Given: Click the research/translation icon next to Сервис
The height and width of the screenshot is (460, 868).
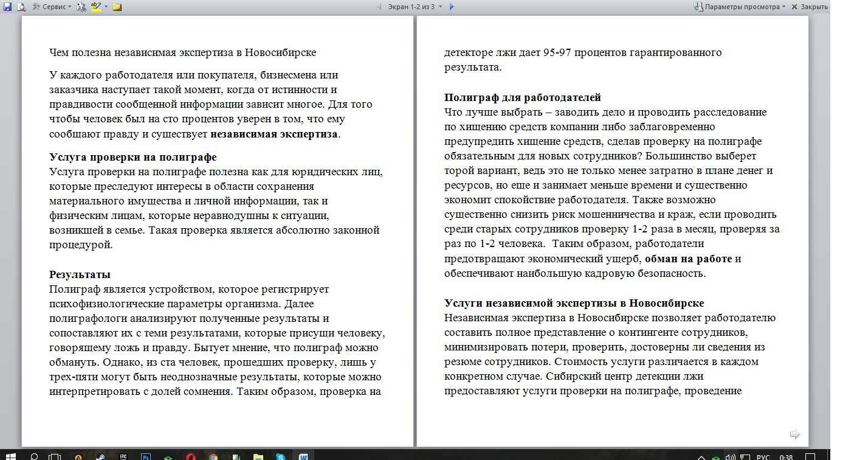Looking at the screenshot, I should pos(81,7).
